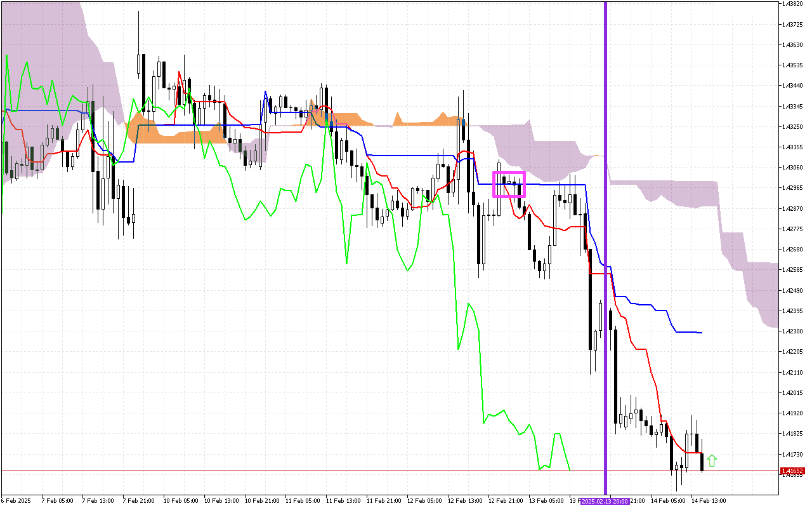Screen dimensions: 812x508
Task: Click the 1.42680 price axis label
Action: click(x=793, y=249)
